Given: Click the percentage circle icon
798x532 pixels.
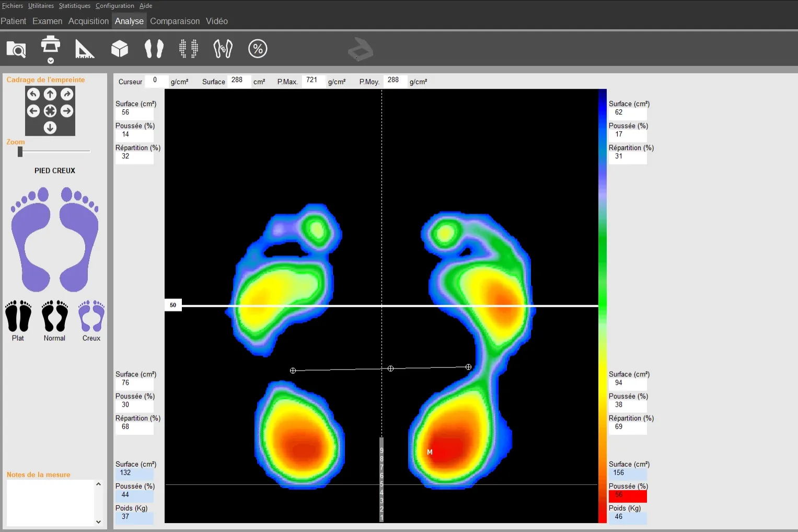Looking at the screenshot, I should (x=257, y=49).
